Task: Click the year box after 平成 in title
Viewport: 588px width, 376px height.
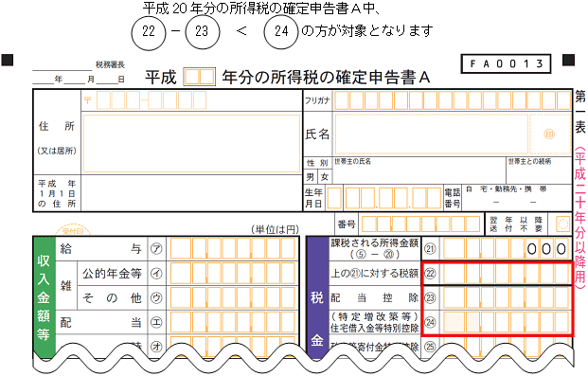Action: 200,77
